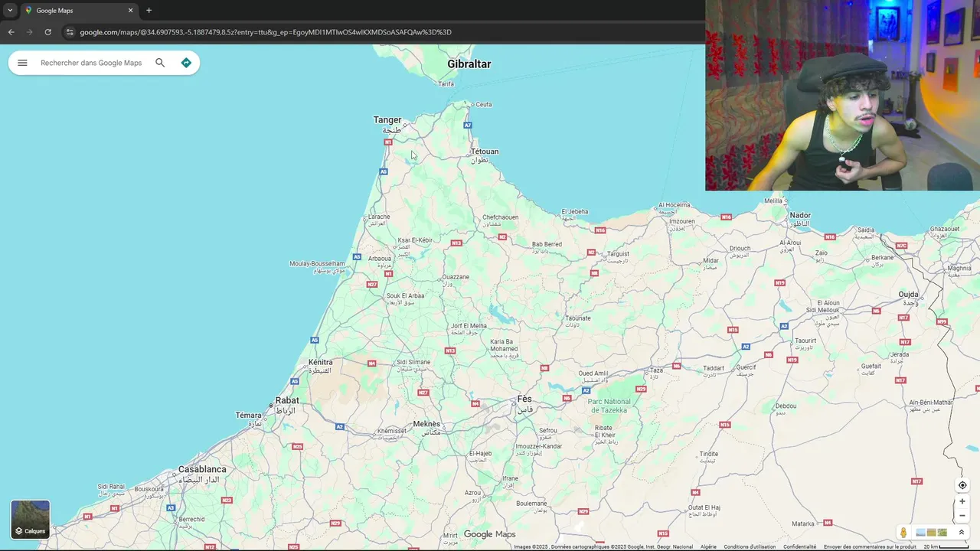Click the Fès city label
980x551 pixels.
click(x=524, y=399)
